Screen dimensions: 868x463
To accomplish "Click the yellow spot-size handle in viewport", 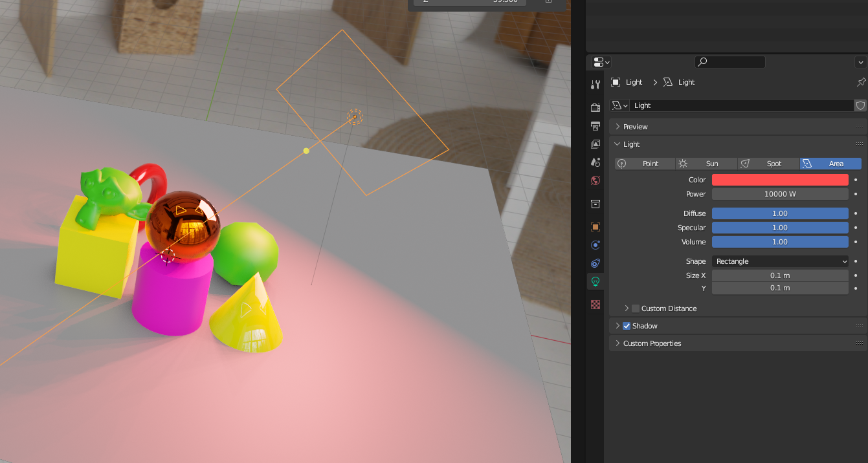I will click(x=306, y=151).
